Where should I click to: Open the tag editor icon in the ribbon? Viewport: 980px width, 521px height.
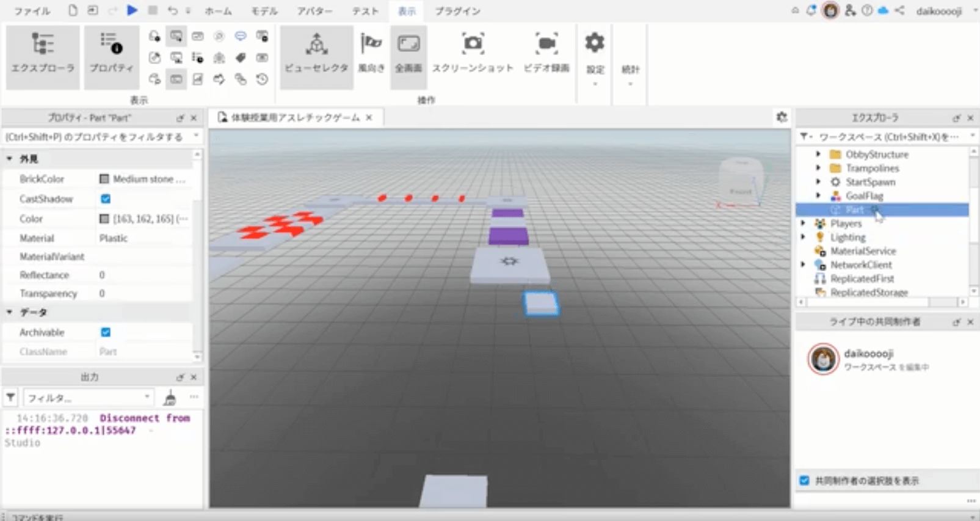point(241,57)
